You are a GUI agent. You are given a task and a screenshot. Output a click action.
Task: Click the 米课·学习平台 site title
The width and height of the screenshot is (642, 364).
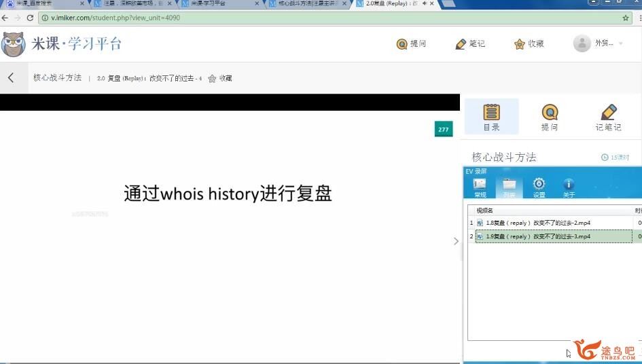(x=77, y=43)
